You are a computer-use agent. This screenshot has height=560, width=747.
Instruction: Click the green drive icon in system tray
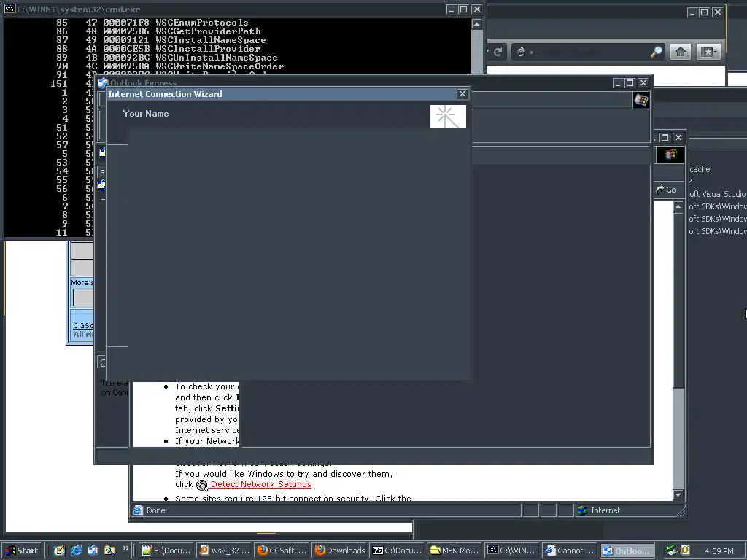click(x=671, y=551)
